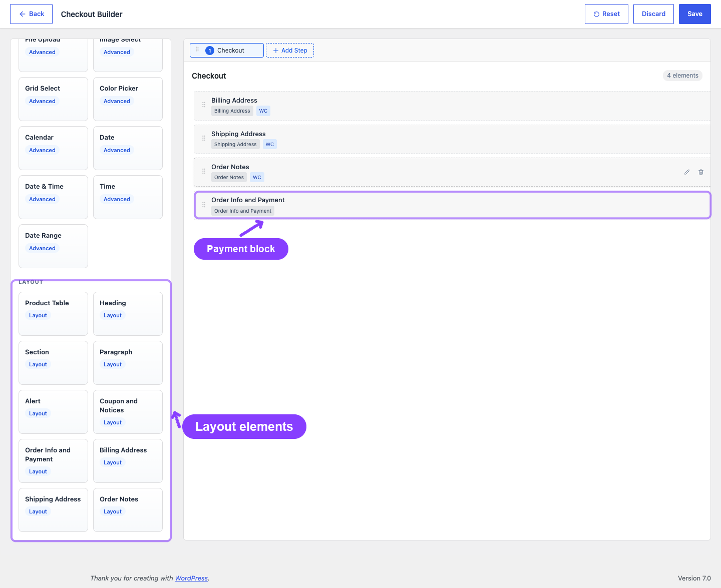Add Order Notes from Layout panel
The width and height of the screenshot is (721, 588).
click(128, 510)
